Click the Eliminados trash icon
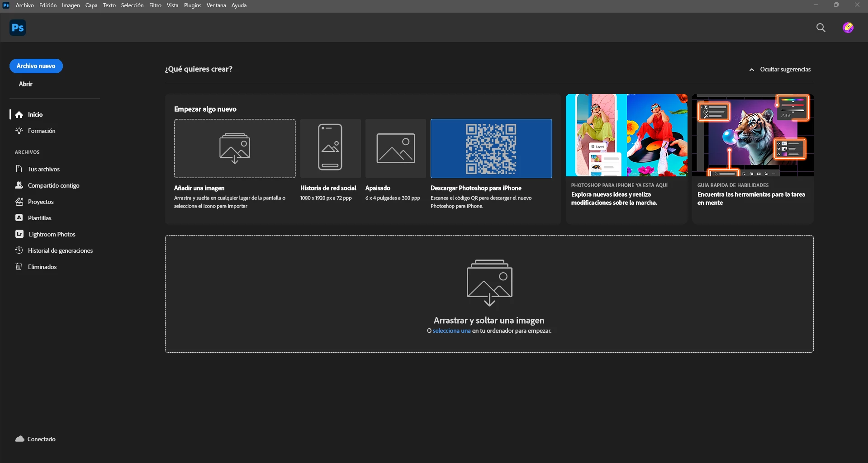The width and height of the screenshot is (868, 463). (19, 266)
